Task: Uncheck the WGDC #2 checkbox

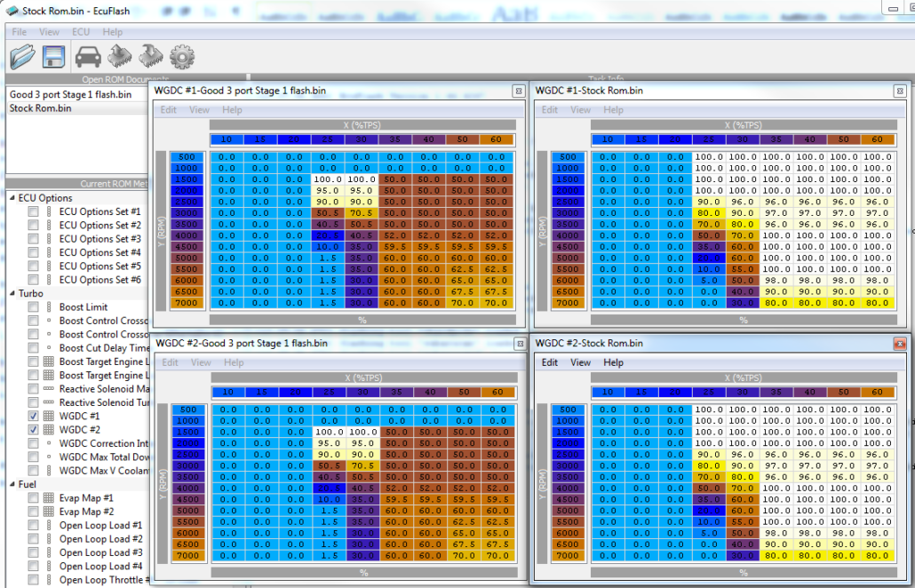Action: (33, 430)
